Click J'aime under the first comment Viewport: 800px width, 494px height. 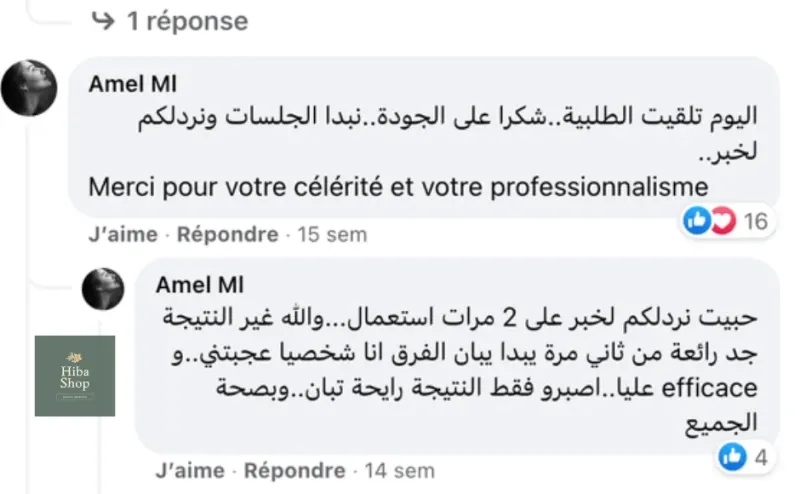click(123, 235)
